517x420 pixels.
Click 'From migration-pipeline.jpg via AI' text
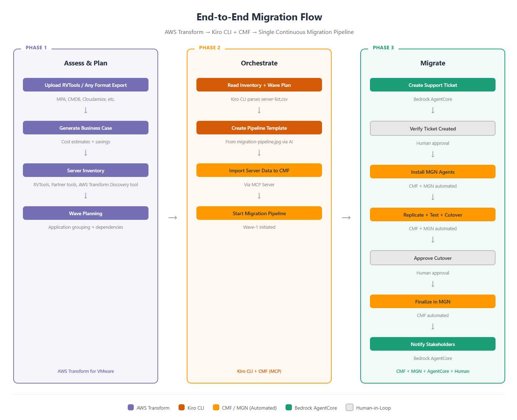[x=259, y=142]
